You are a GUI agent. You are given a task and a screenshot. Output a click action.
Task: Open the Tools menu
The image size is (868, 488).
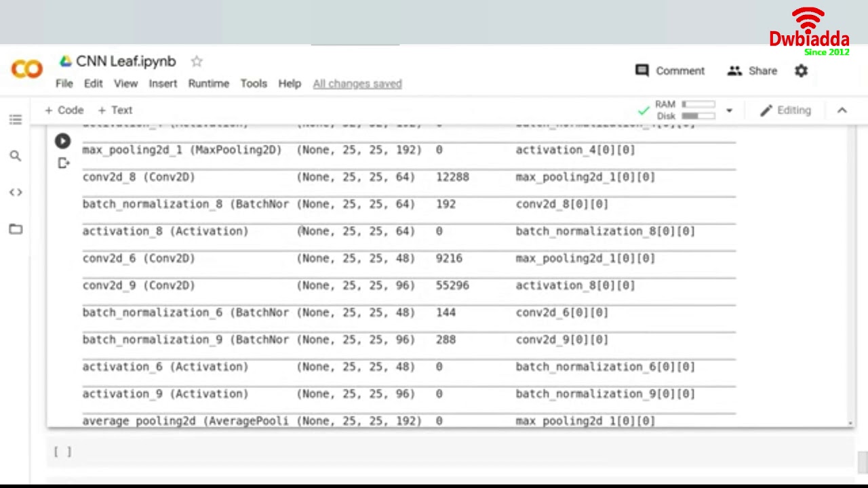254,83
